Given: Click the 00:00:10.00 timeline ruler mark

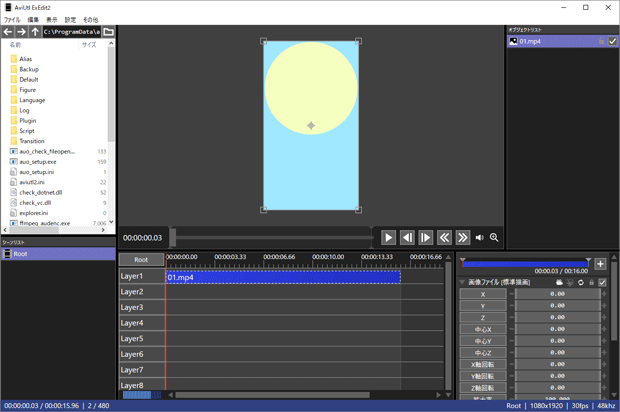Looking at the screenshot, I should [x=328, y=257].
